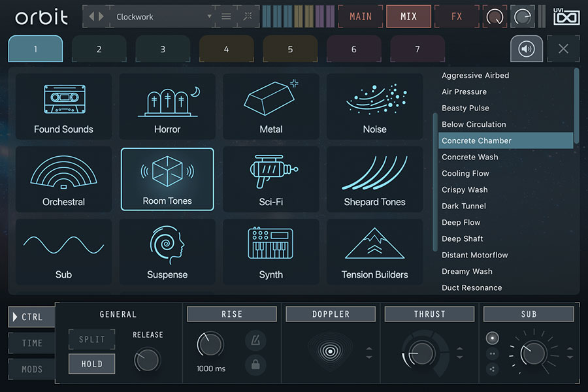Click the RISE section header button
Image resolution: width=588 pixels, height=392 pixels.
tap(231, 314)
